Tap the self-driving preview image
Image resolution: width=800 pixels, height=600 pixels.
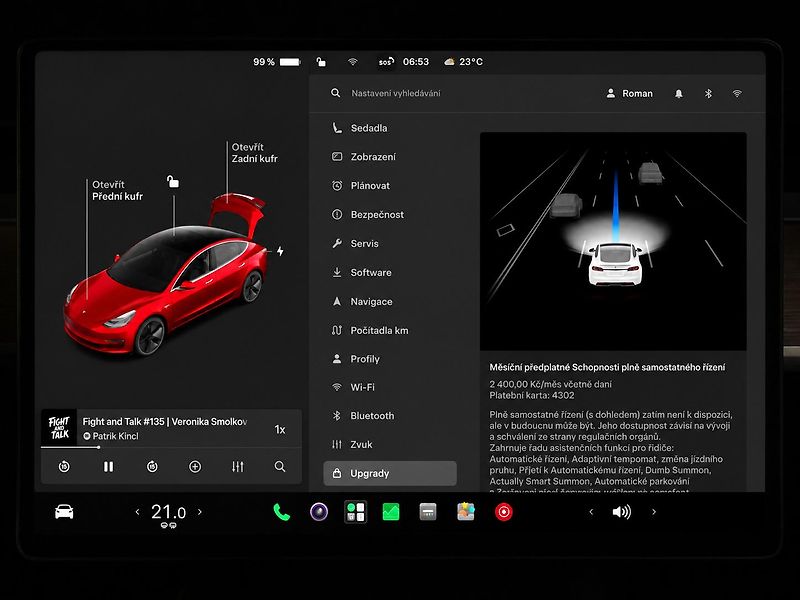613,241
